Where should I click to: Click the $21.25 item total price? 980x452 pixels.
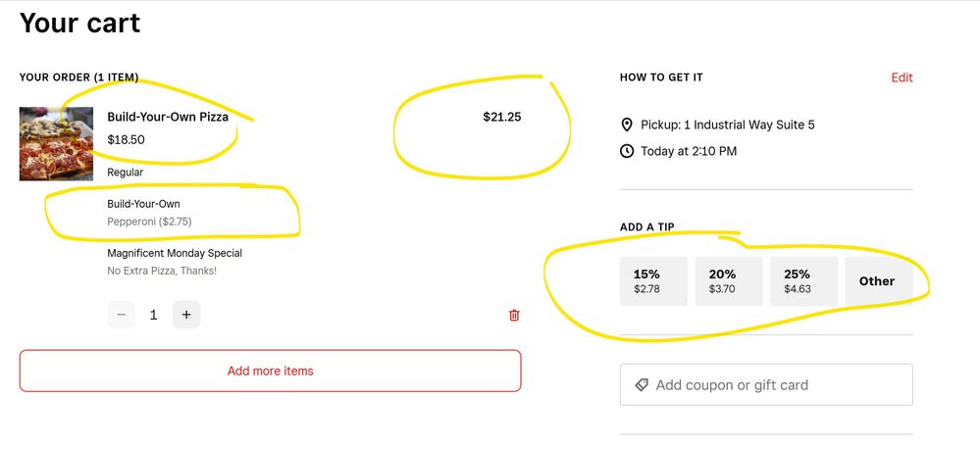502,117
